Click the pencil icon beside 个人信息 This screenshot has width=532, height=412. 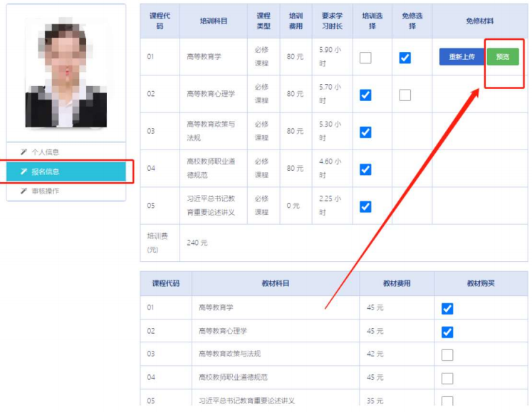pyautogui.click(x=24, y=152)
